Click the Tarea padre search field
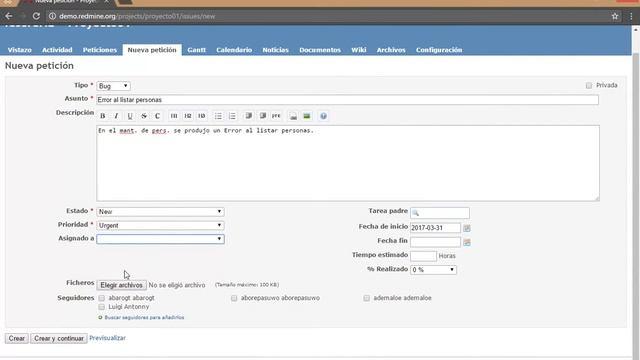This screenshot has height=360, width=640. point(440,213)
